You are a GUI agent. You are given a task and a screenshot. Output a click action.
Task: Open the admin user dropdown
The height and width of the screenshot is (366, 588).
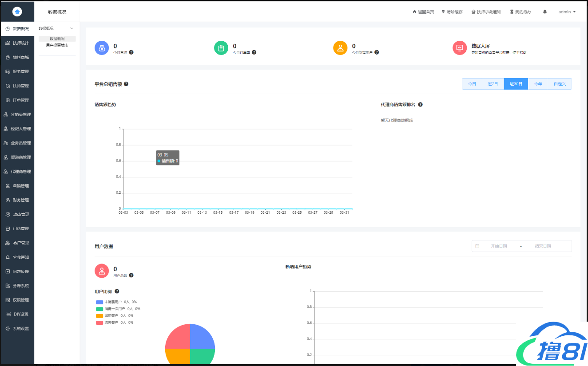click(x=567, y=12)
